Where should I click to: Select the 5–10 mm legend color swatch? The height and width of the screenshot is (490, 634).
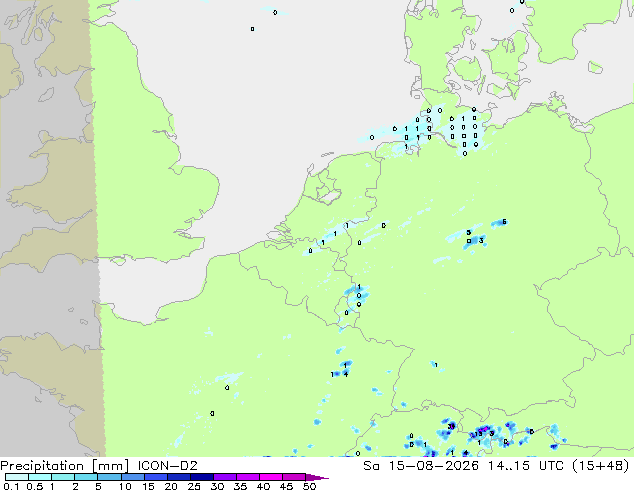[x=109, y=477]
